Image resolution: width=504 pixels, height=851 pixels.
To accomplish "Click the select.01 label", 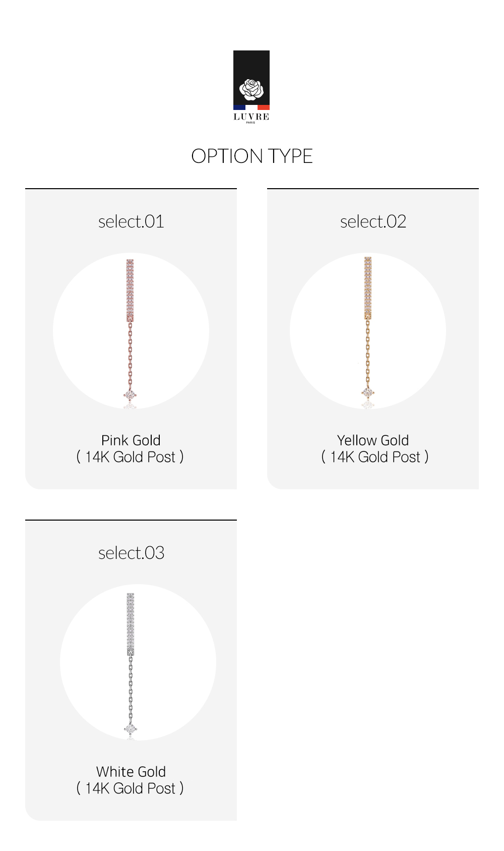I will click(131, 221).
